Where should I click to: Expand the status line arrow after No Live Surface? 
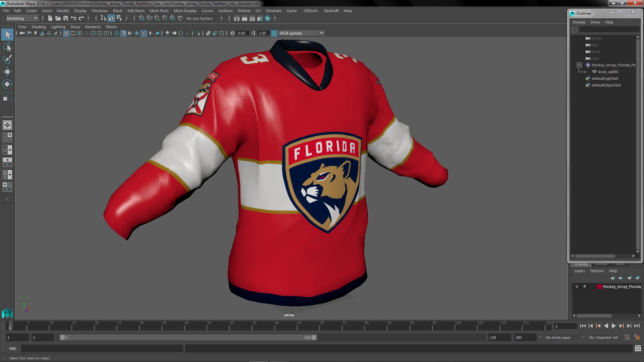coord(221,18)
